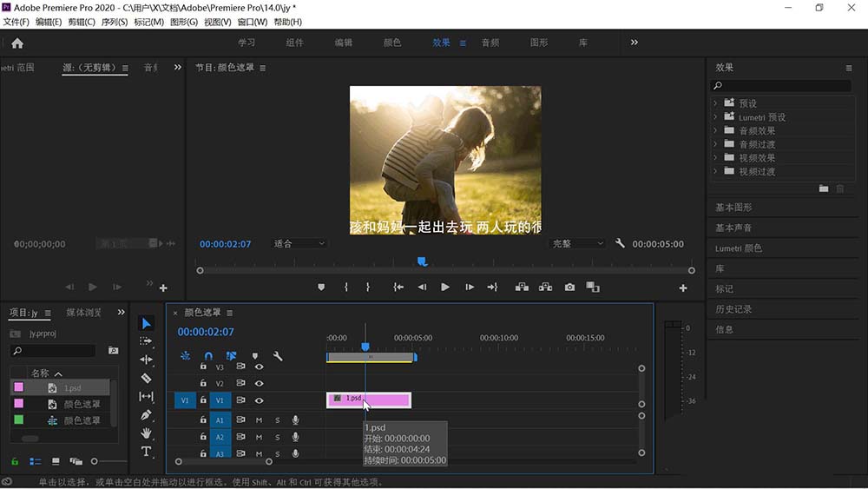Screen dimensions: 868x489
Task: Select the Razor tool in the toolbar
Action: coord(146,378)
